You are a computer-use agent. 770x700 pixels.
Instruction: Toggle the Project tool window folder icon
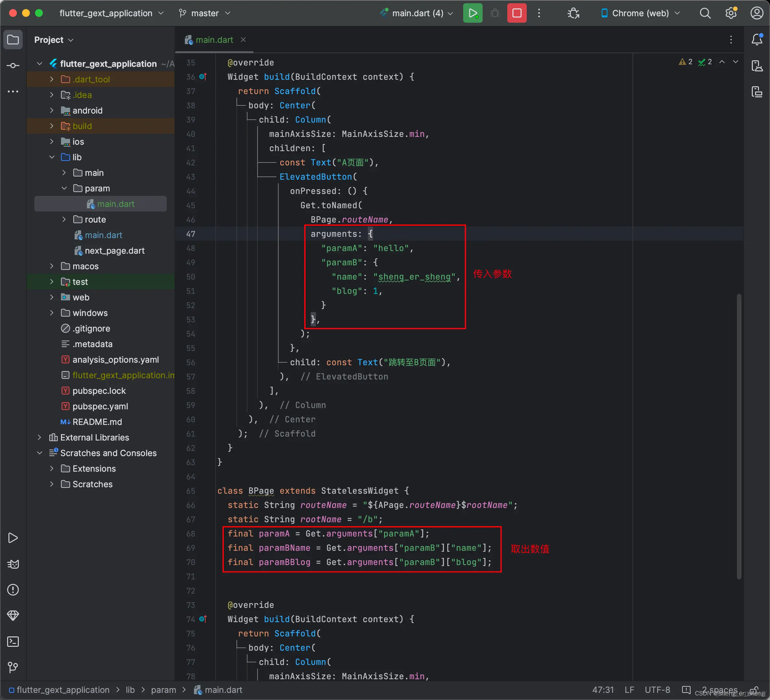point(13,40)
